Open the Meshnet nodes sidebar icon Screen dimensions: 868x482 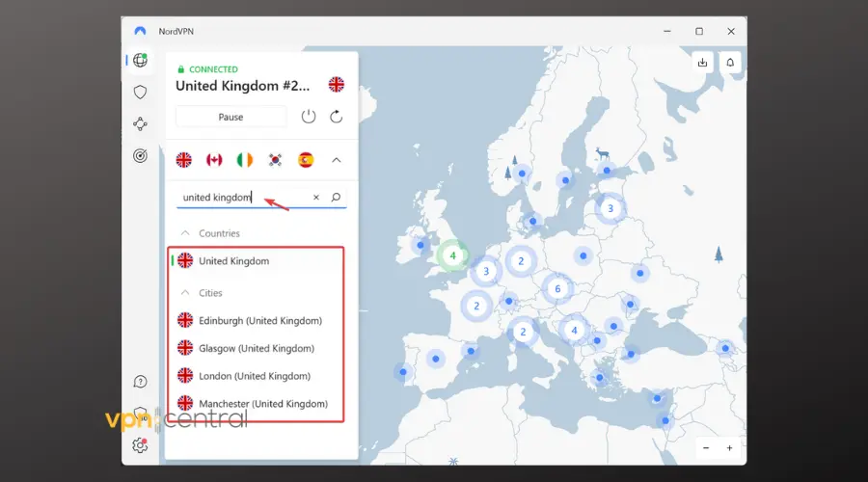click(140, 124)
